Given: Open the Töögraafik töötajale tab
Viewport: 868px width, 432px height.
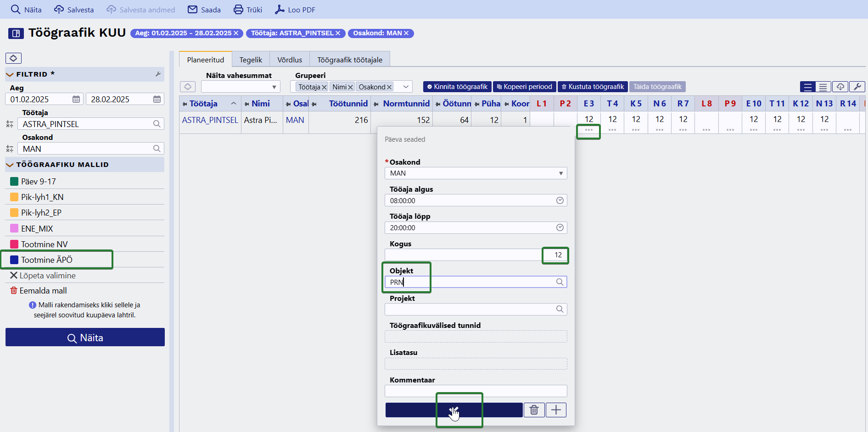Looking at the screenshot, I should click(350, 60).
